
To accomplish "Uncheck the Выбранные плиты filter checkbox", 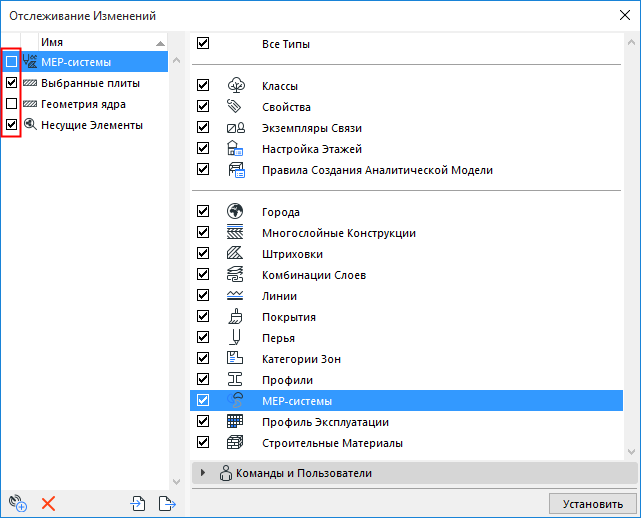I will [x=11, y=83].
